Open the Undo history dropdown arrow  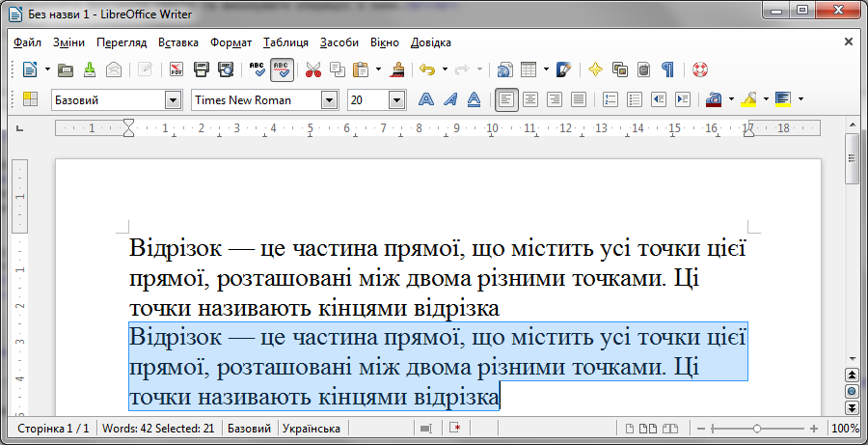[445, 70]
